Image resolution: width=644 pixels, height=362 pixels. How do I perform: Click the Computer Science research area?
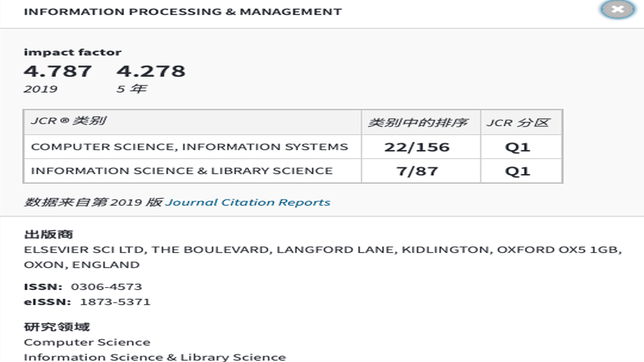87,342
